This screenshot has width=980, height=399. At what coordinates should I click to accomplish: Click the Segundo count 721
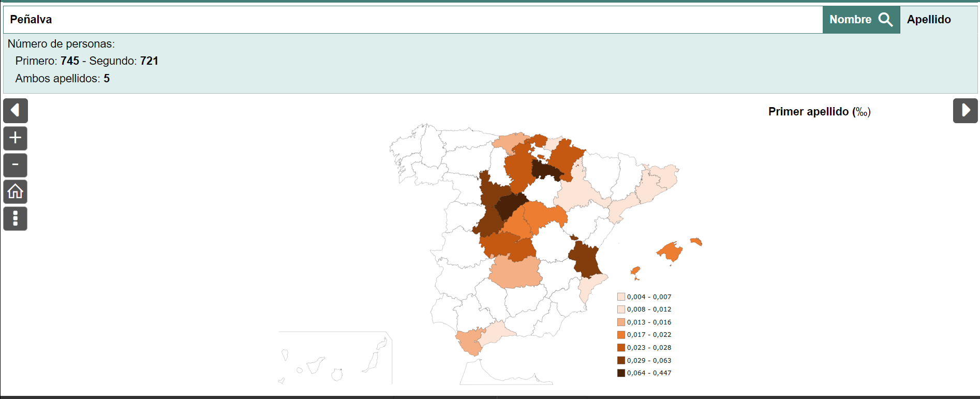coord(149,61)
